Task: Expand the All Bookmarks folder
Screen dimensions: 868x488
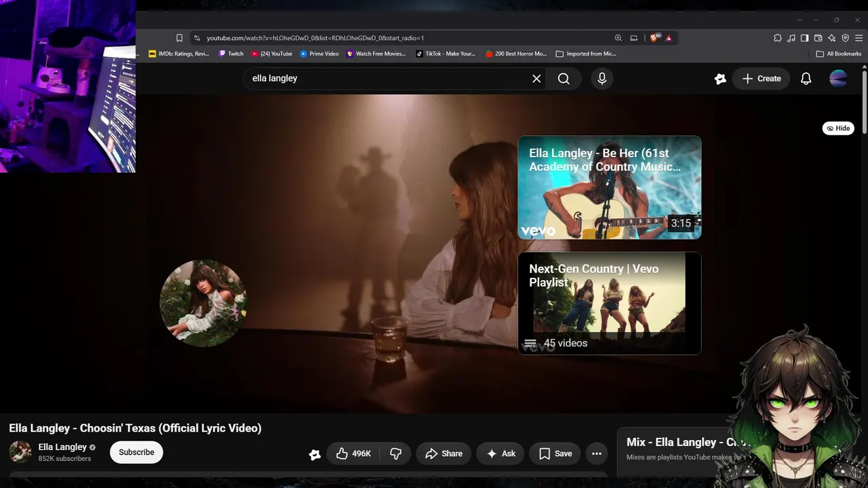Action: pyautogui.click(x=839, y=54)
